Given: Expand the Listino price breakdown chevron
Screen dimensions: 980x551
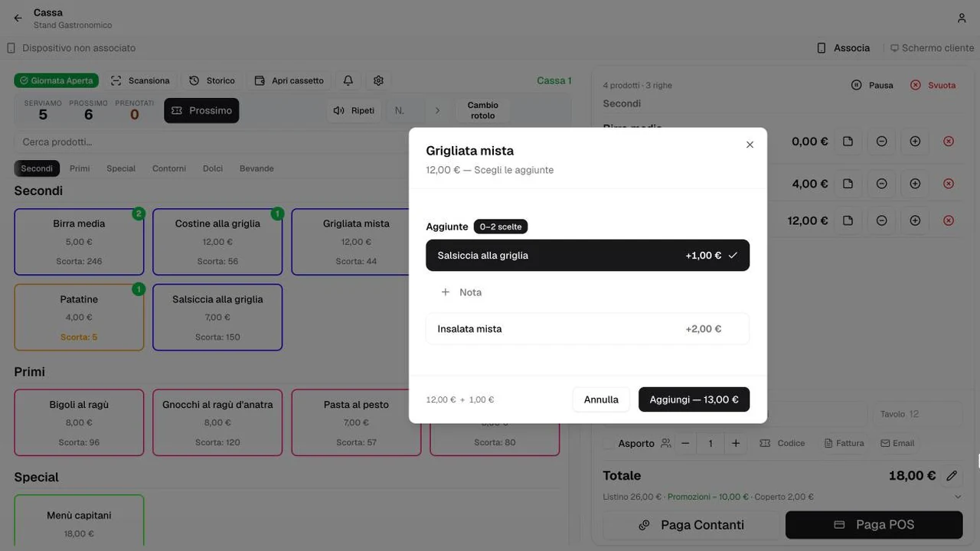Looking at the screenshot, I should (958, 497).
